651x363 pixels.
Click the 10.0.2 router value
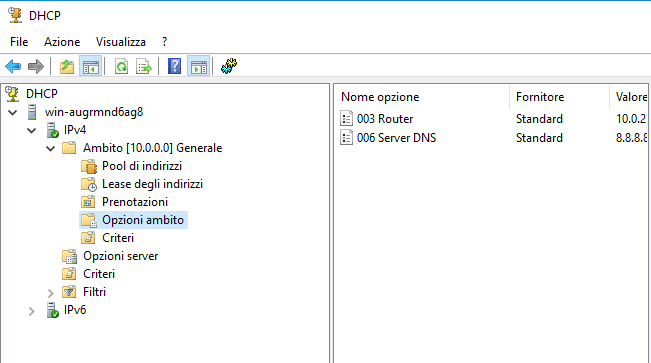631,119
